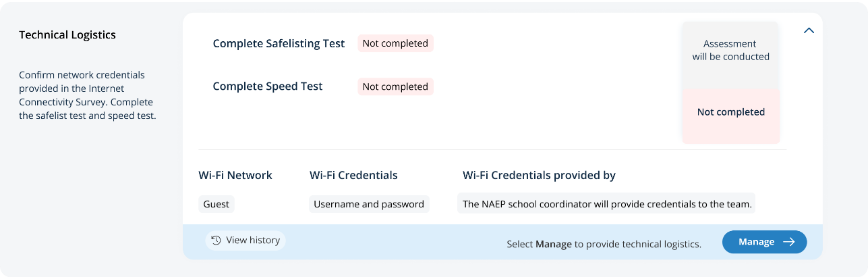Collapse the Technical Logistics panel chevron
Viewport: 868px width, 277px height.
pyautogui.click(x=809, y=30)
